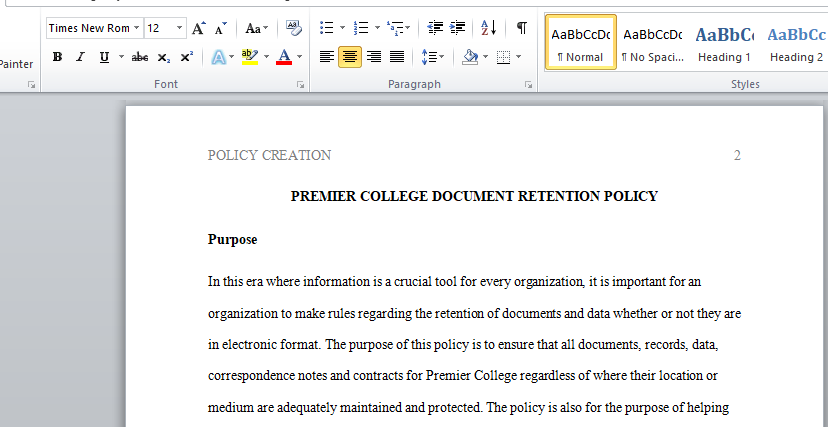
Task: Click the Multilevel List icon
Action: tap(395, 28)
